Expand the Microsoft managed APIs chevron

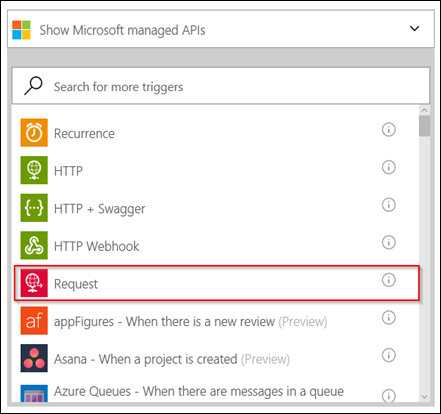click(x=414, y=29)
